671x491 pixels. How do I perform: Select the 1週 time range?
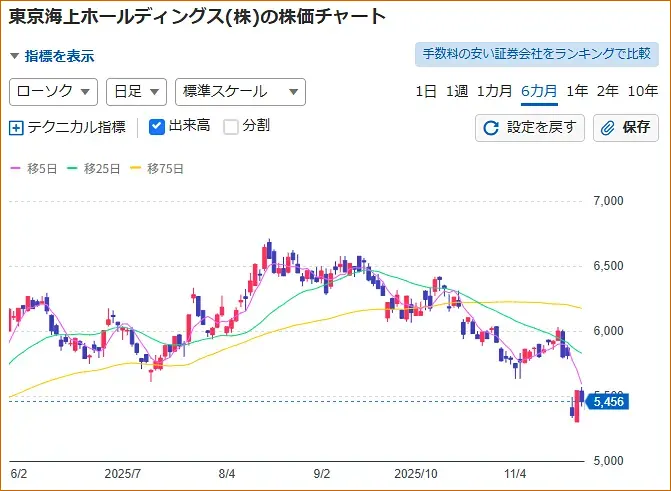pyautogui.click(x=457, y=91)
